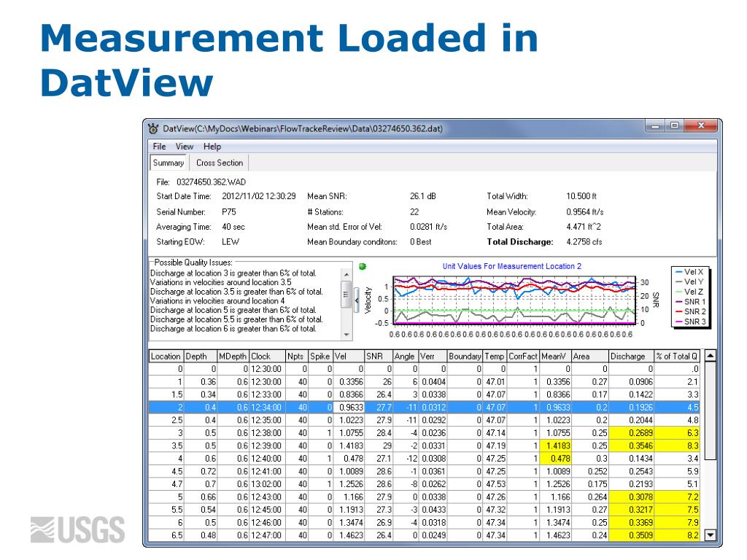Click the Verr column header

(433, 356)
